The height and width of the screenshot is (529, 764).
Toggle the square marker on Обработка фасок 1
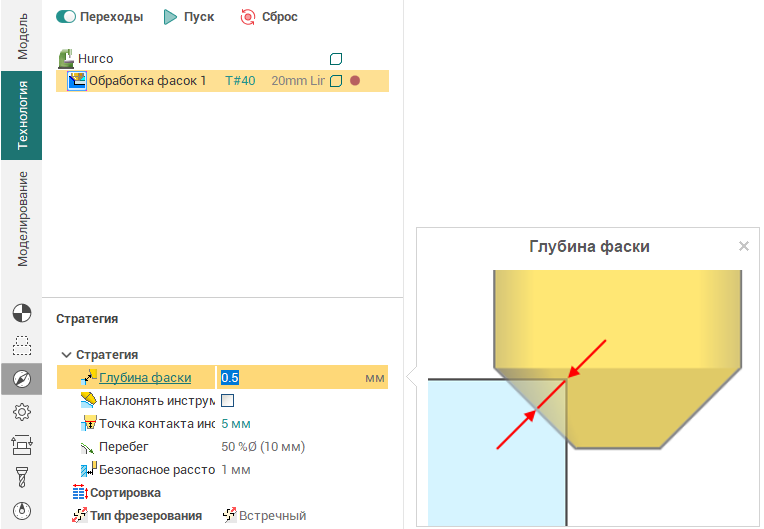(336, 81)
